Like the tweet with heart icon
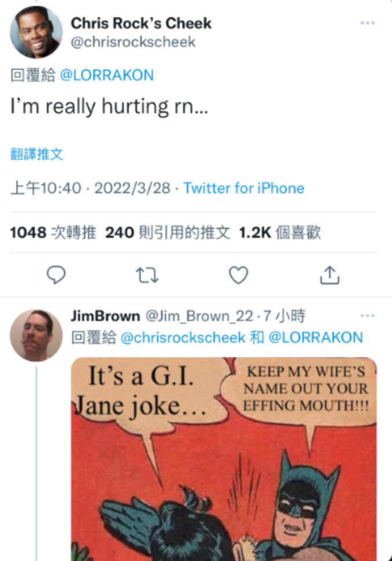This screenshot has width=392, height=561. [239, 275]
